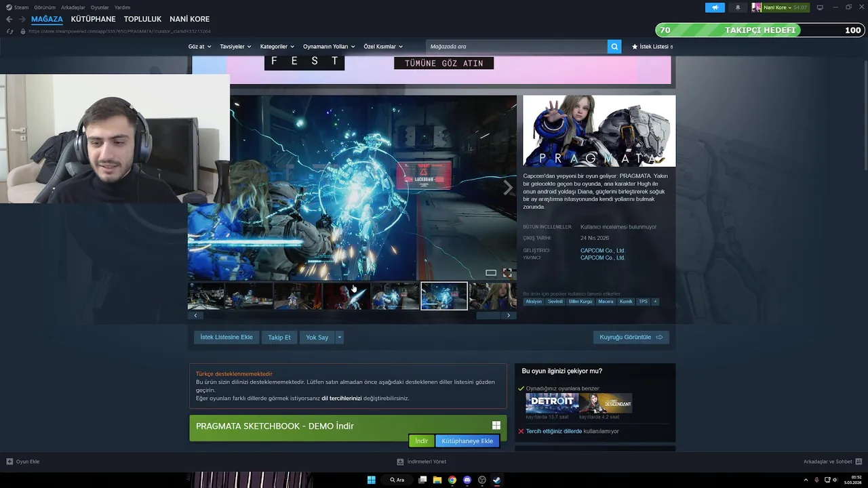The image size is (868, 488).
Task: Open Windows Start menu
Action: [371, 480]
